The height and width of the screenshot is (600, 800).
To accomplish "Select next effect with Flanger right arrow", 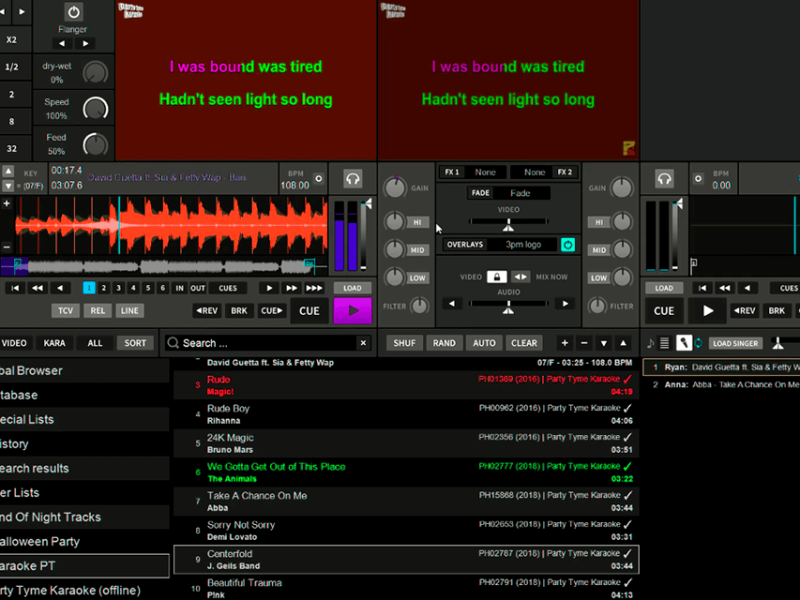I will coord(85,43).
